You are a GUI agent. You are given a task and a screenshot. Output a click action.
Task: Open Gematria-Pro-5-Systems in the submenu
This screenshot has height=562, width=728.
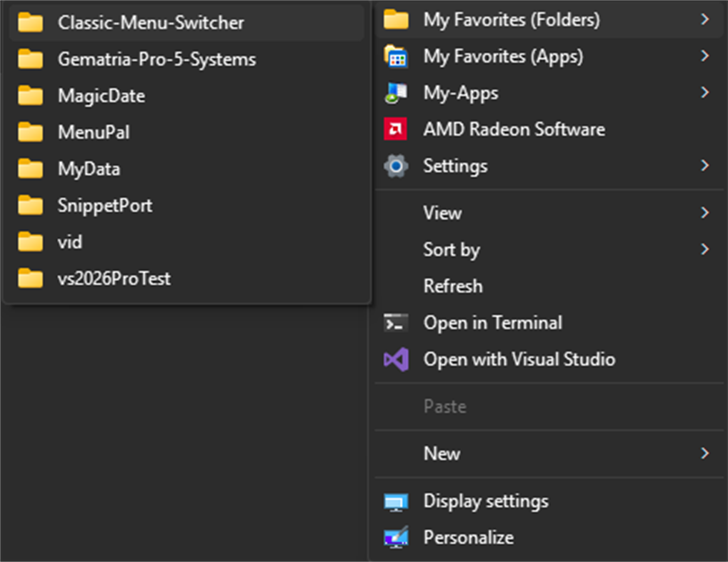pyautogui.click(x=186, y=59)
